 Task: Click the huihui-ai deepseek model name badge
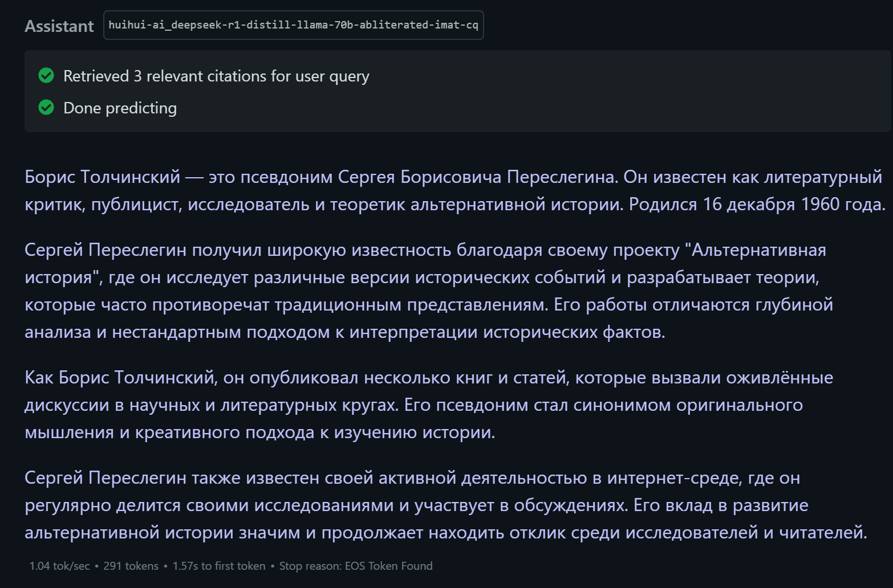tap(293, 25)
